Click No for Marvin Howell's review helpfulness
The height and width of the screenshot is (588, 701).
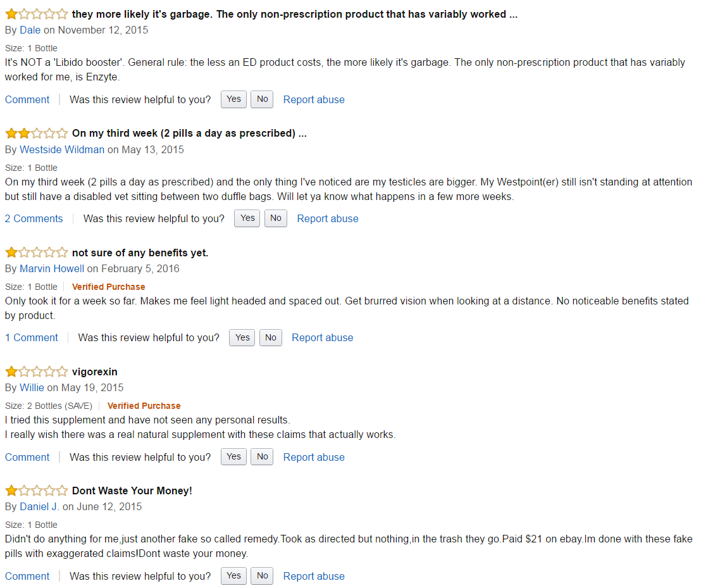coord(270,337)
